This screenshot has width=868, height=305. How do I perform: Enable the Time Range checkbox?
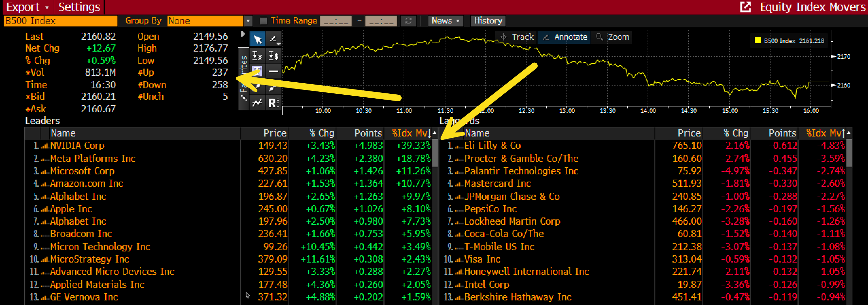tap(264, 21)
